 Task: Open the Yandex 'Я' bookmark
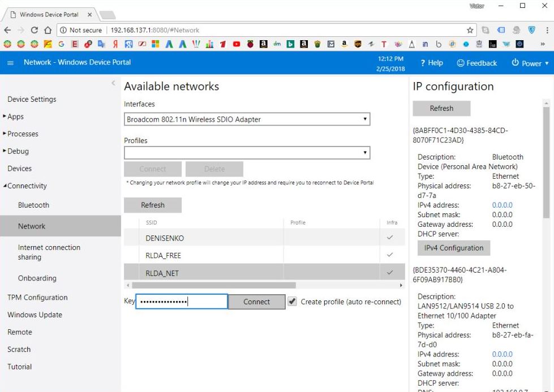[115, 44]
